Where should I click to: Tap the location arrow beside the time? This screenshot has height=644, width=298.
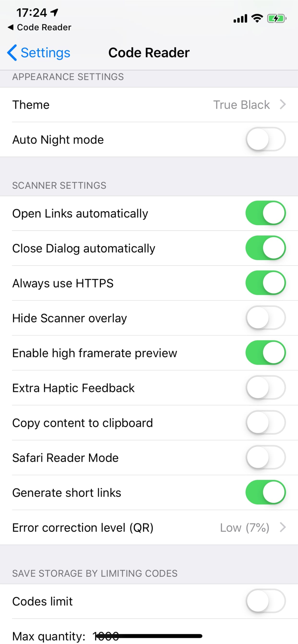[x=55, y=12]
